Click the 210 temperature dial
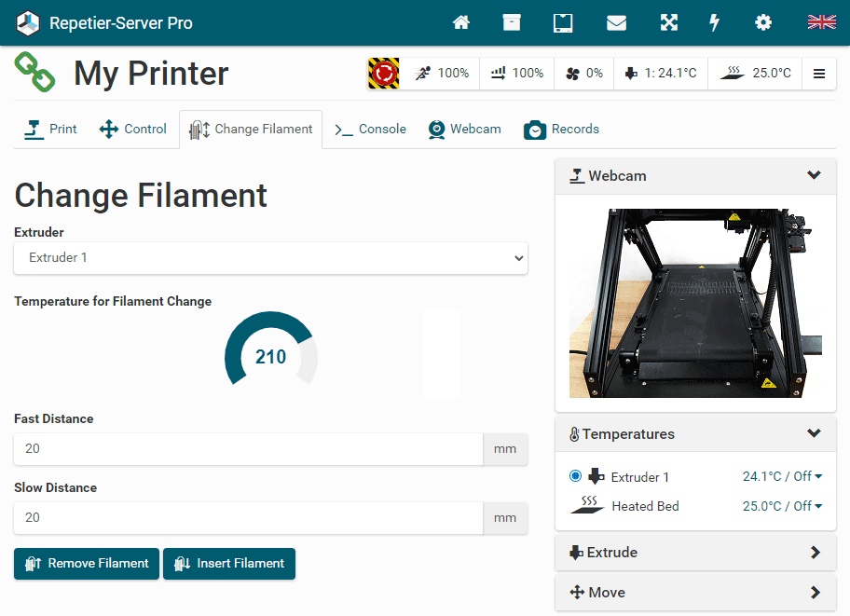 coord(271,356)
